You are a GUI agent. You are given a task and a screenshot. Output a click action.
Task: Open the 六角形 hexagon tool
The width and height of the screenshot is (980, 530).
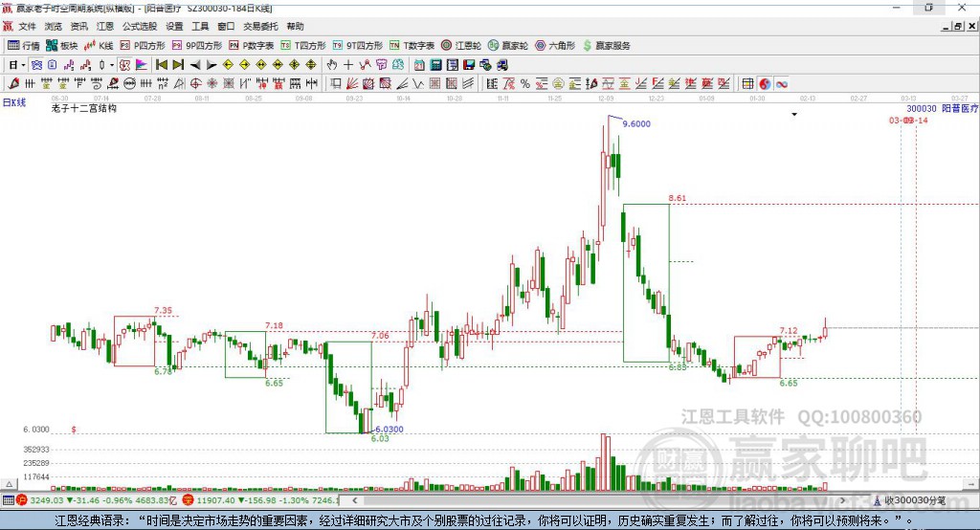[x=555, y=45]
